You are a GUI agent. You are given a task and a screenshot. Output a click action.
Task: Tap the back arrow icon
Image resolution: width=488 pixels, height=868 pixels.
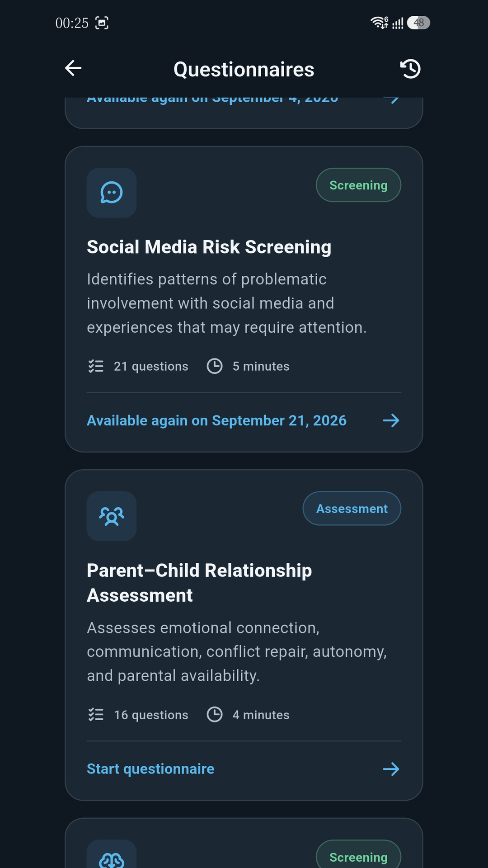73,68
